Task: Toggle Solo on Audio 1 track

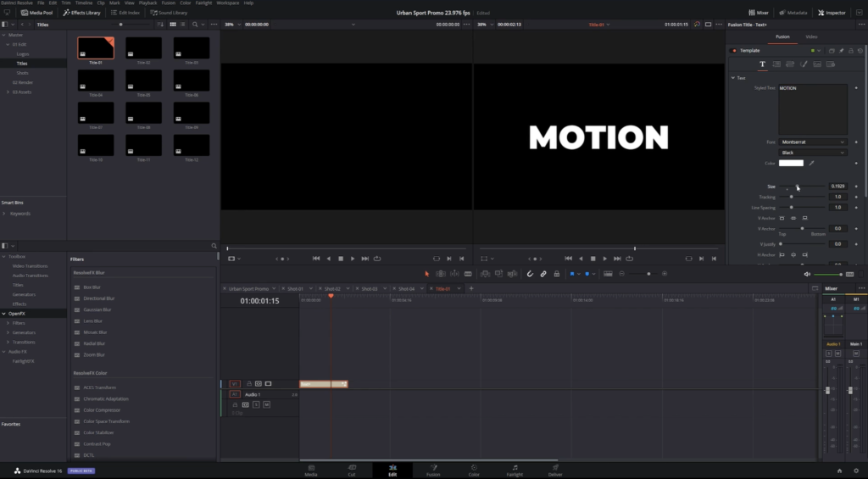Action: [256, 404]
